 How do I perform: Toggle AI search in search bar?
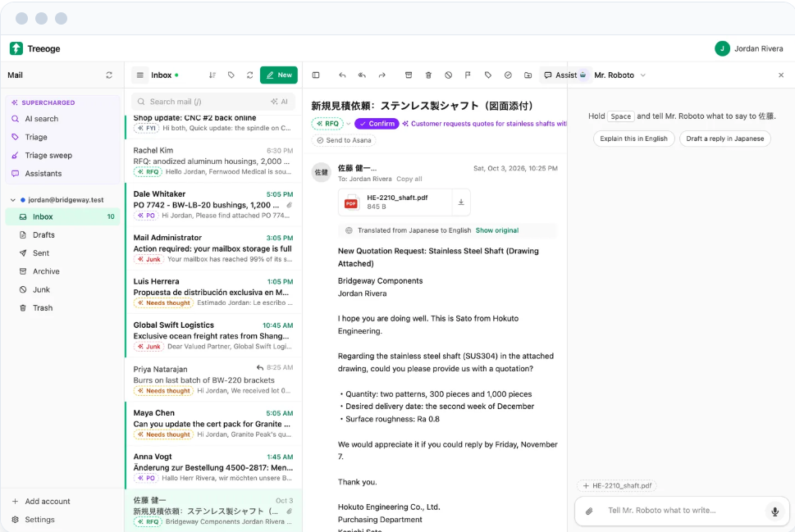(280, 102)
